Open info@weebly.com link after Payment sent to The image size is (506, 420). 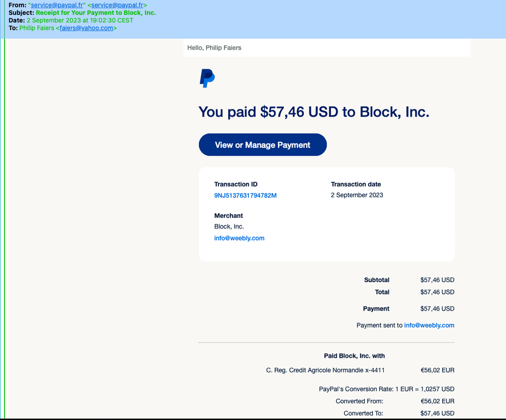[429, 325]
